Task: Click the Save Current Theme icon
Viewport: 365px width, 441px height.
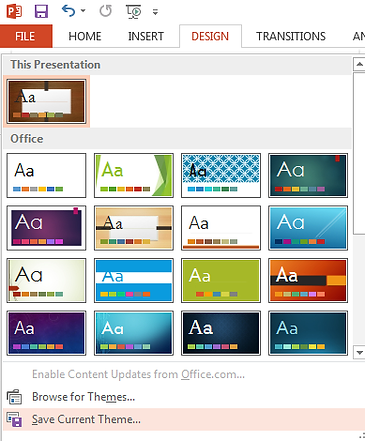Action: (x=14, y=419)
